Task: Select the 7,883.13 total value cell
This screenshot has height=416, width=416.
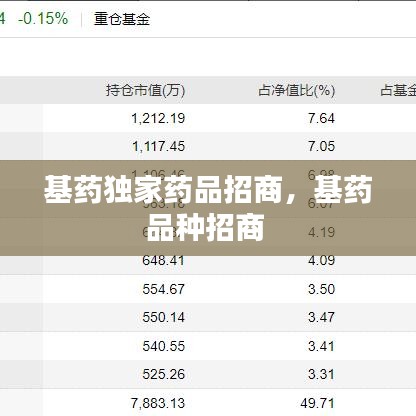Action: click(158, 403)
